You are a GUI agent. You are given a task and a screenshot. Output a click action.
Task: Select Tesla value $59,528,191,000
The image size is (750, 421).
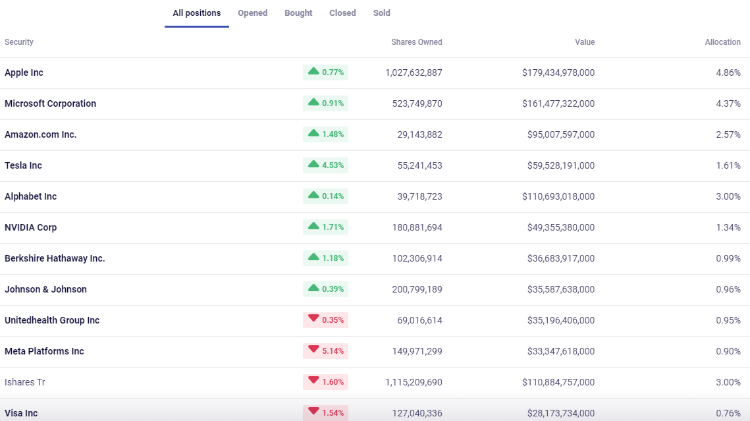(x=561, y=166)
